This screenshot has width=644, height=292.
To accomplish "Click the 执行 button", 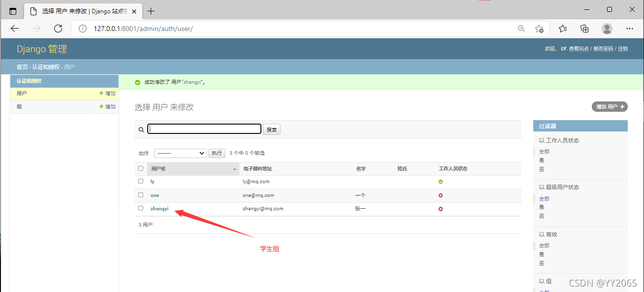I will coord(217,153).
